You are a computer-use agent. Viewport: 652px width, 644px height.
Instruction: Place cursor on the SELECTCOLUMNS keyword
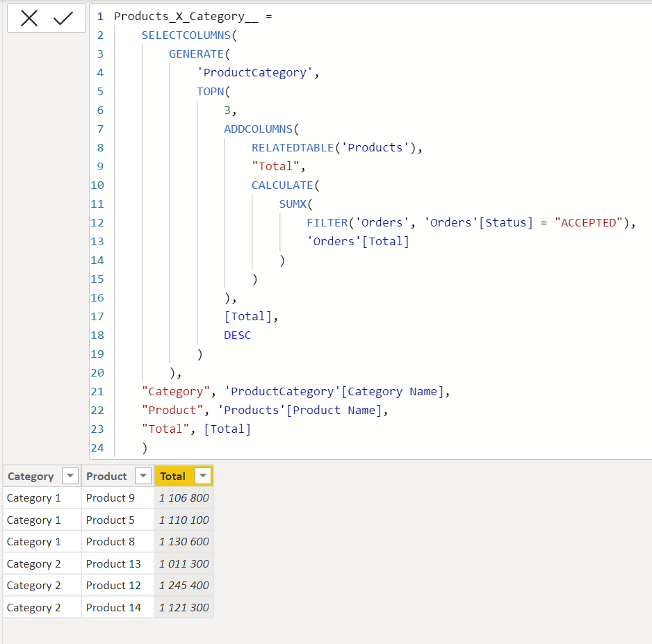[x=186, y=35]
